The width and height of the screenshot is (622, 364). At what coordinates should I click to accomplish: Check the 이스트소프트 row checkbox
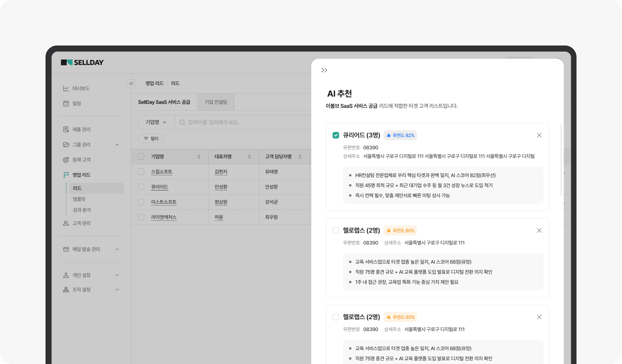pyautogui.click(x=141, y=202)
